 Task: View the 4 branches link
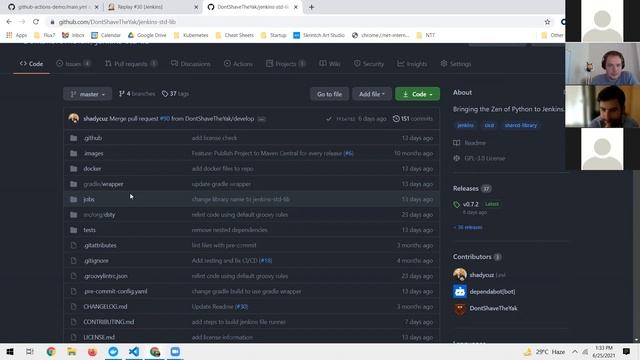(x=137, y=94)
